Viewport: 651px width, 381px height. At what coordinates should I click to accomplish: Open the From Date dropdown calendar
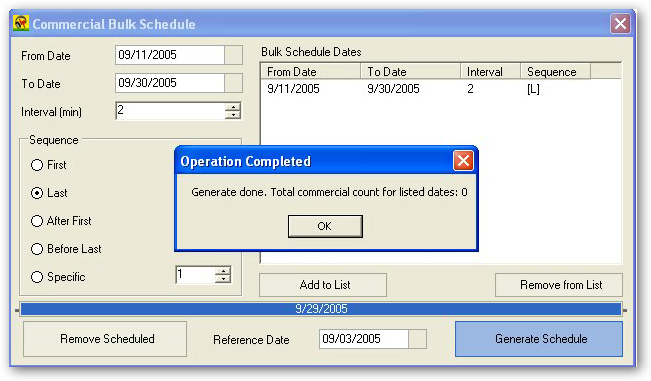click(233, 55)
